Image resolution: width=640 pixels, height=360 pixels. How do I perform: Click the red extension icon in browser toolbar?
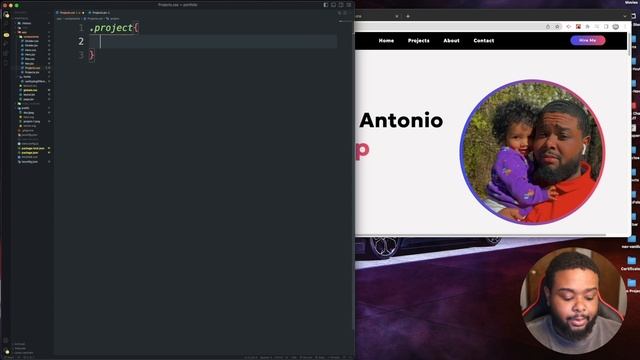[578, 27]
